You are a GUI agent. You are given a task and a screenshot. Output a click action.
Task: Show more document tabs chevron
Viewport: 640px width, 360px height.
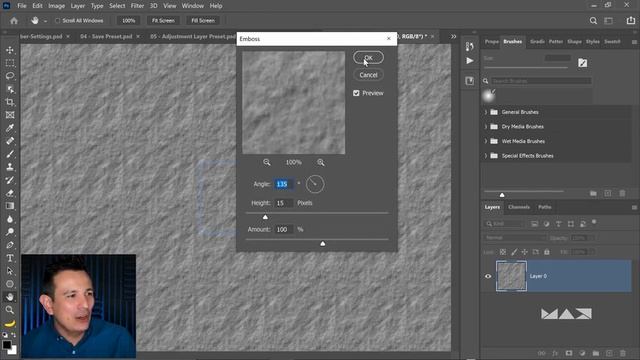[453, 36]
